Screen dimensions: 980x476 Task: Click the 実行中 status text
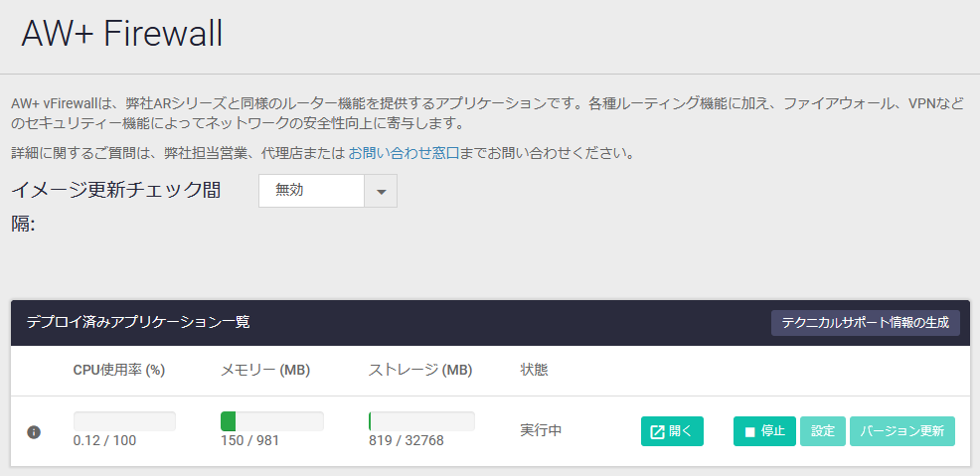pyautogui.click(x=541, y=430)
